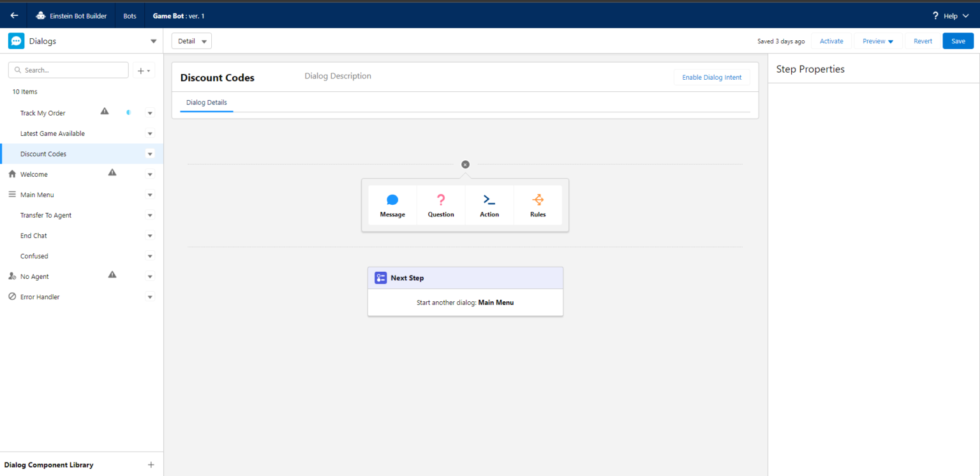Click Enable Dialog Intent

(x=711, y=77)
